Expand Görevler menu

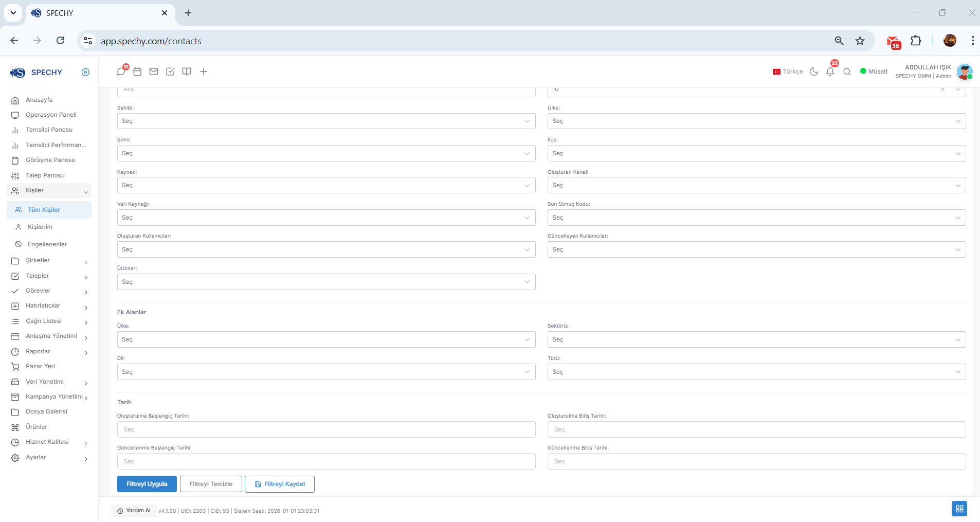pos(49,291)
